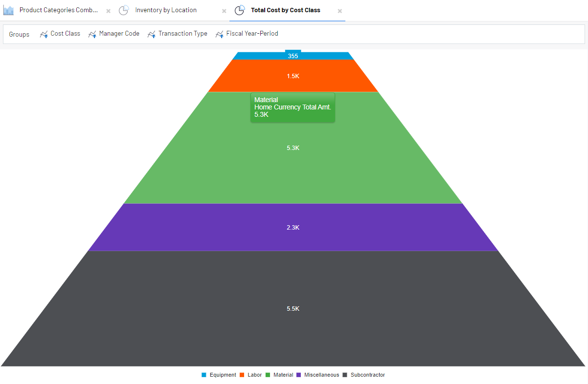Close the Product Categories Combined tab
Image resolution: width=588 pixels, height=384 pixels.
[109, 11]
